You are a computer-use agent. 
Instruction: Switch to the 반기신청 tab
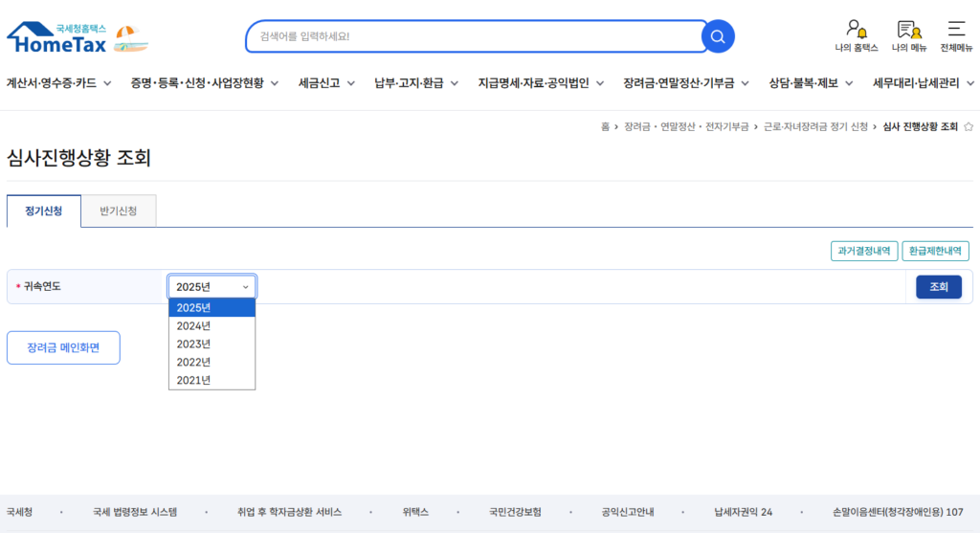tap(118, 211)
